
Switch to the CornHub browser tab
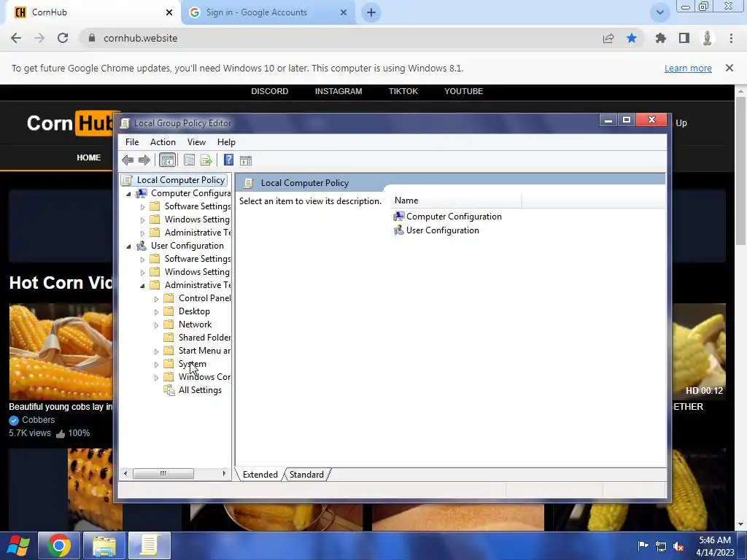[93, 12]
